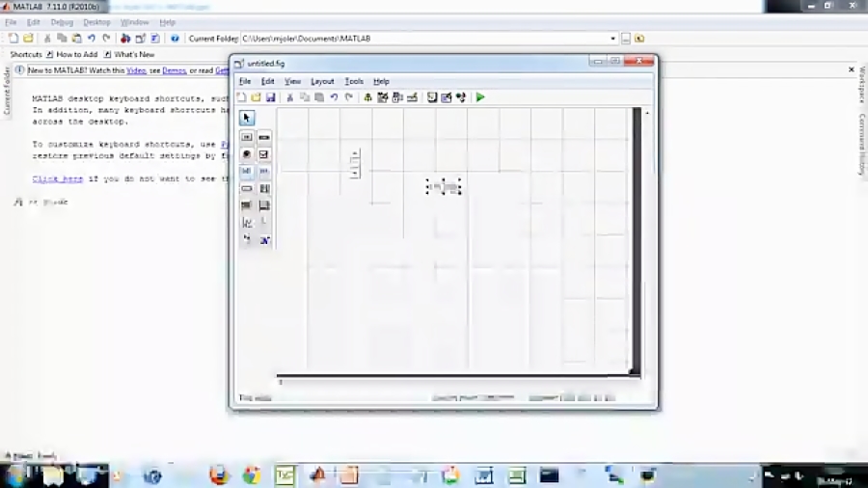
Task: Undo in the MATLAB main toolbar
Action: 92,39
